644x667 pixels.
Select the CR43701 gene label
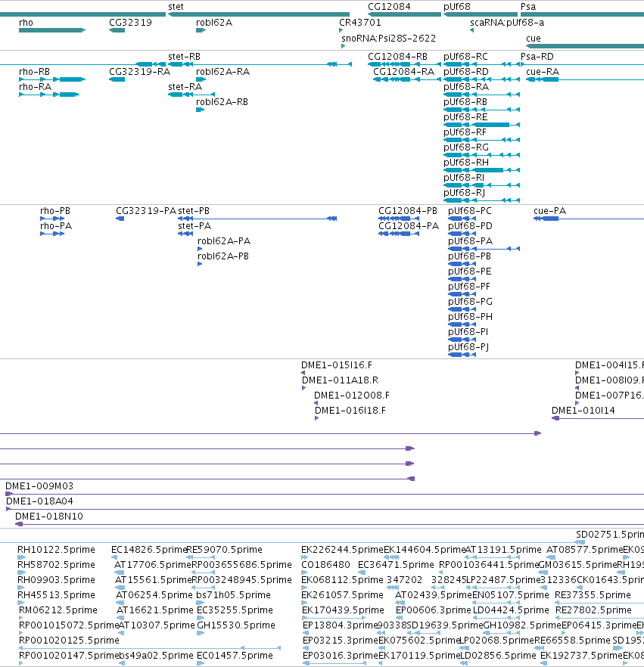pos(360,23)
